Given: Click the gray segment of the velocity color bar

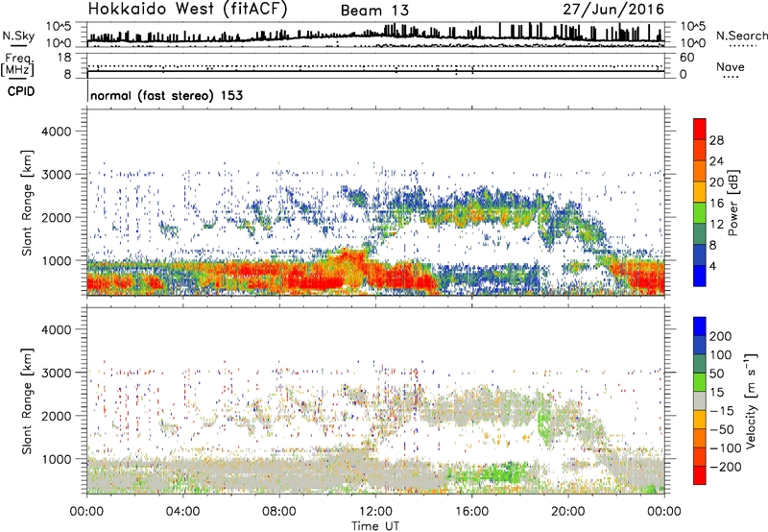Looking at the screenshot, I should 700,401.
